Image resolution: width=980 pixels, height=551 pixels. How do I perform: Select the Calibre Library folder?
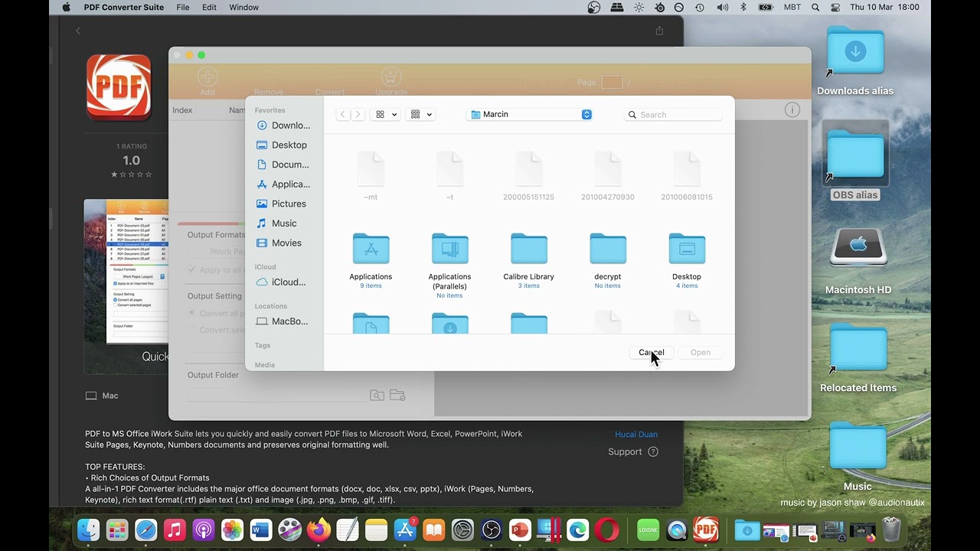pyautogui.click(x=528, y=249)
